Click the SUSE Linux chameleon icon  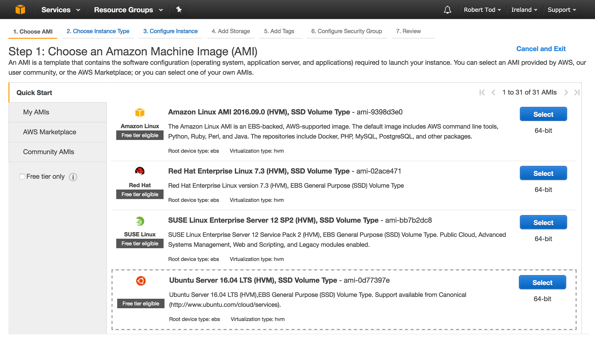[140, 221]
